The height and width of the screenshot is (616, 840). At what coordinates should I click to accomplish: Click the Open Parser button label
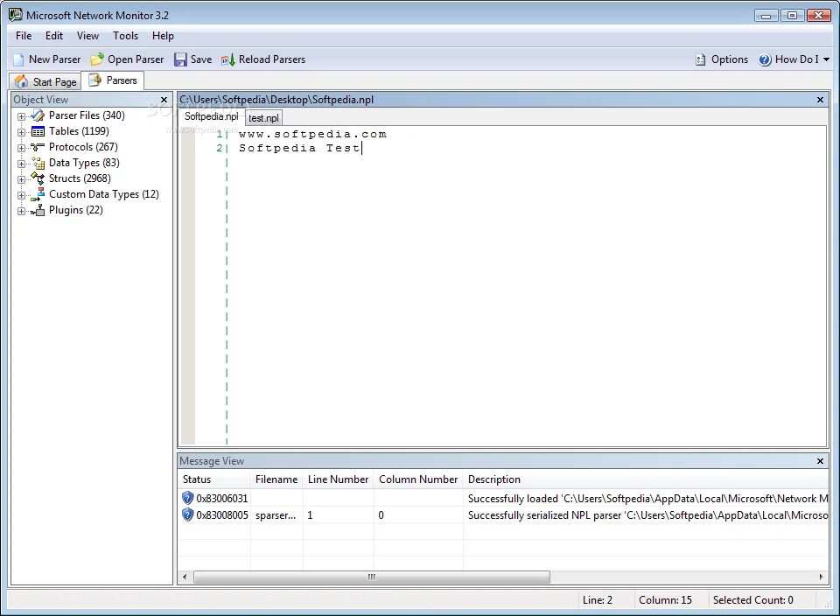(136, 59)
